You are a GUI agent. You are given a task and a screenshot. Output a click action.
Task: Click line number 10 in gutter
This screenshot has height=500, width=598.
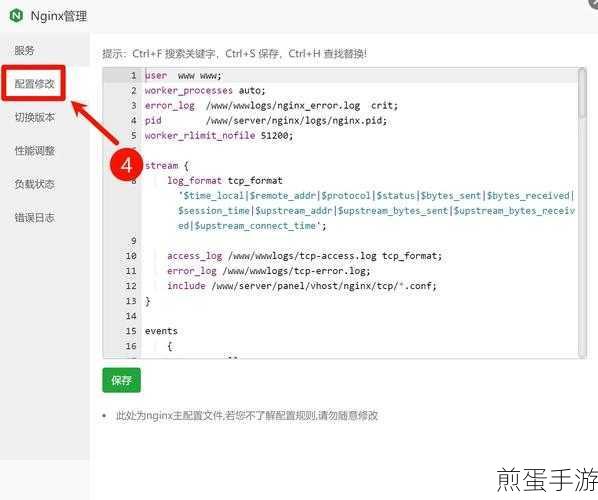tap(131, 256)
